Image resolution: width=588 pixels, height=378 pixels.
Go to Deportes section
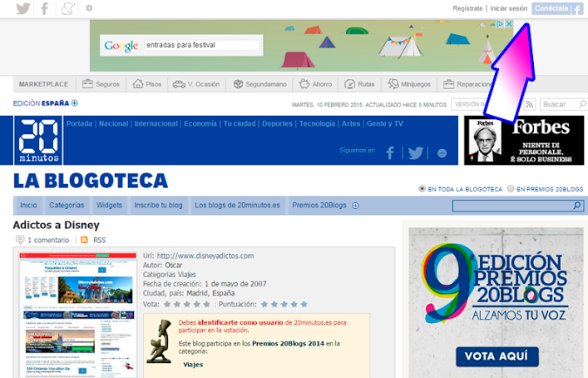point(277,123)
